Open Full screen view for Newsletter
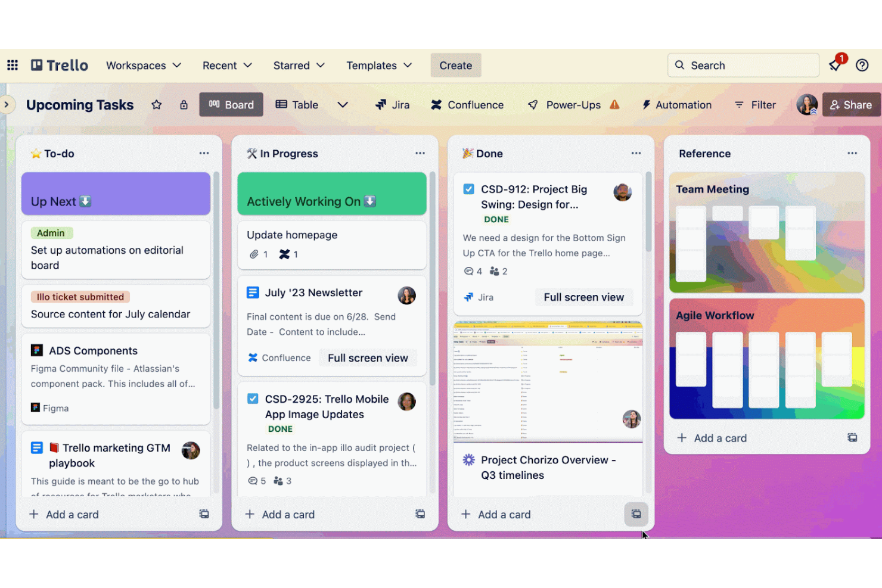Screen dimensions: 882x588 coord(368,358)
